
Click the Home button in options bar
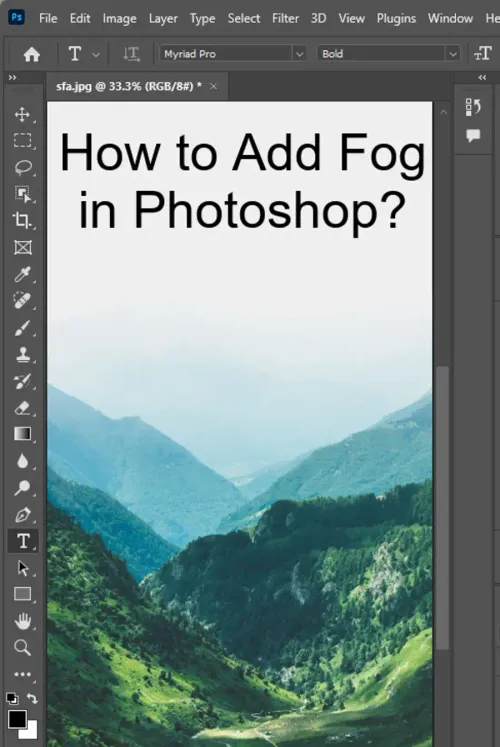[32, 54]
